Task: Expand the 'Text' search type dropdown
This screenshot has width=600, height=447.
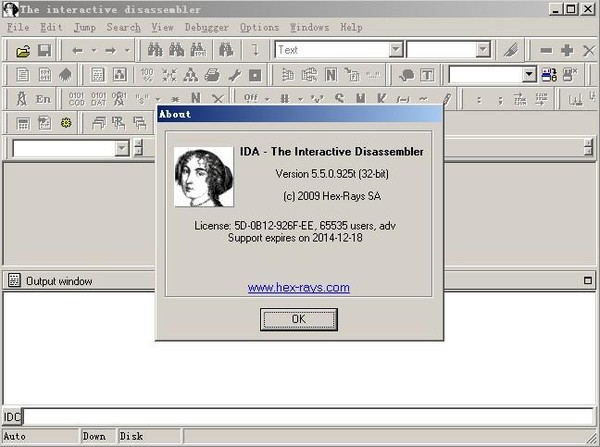Action: click(396, 50)
